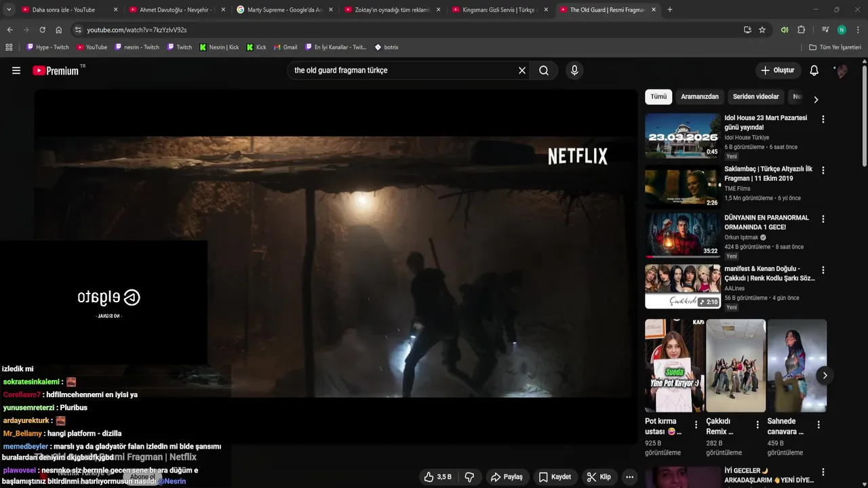Open the browser home page
868x488 pixels.
coord(59,30)
